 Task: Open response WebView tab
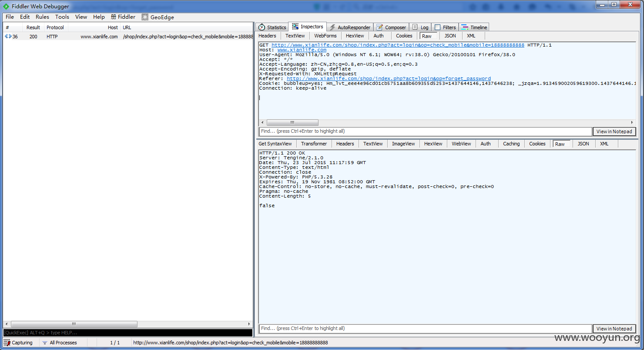461,144
